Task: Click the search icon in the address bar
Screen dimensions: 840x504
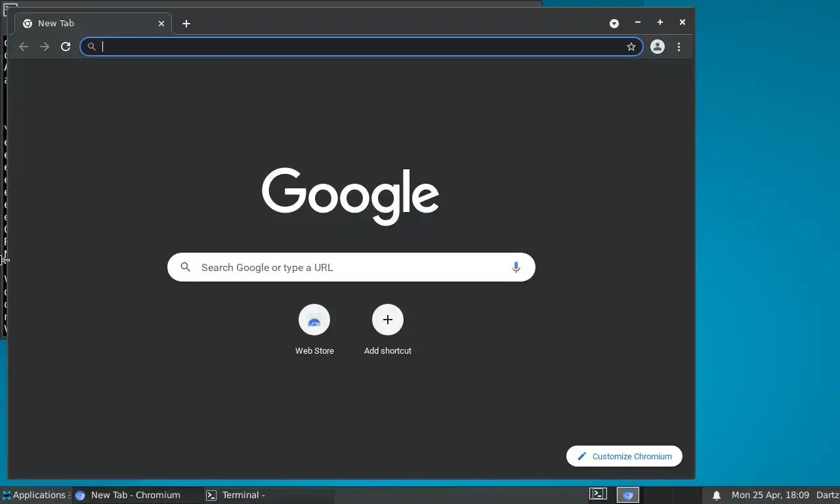Action: [92, 47]
